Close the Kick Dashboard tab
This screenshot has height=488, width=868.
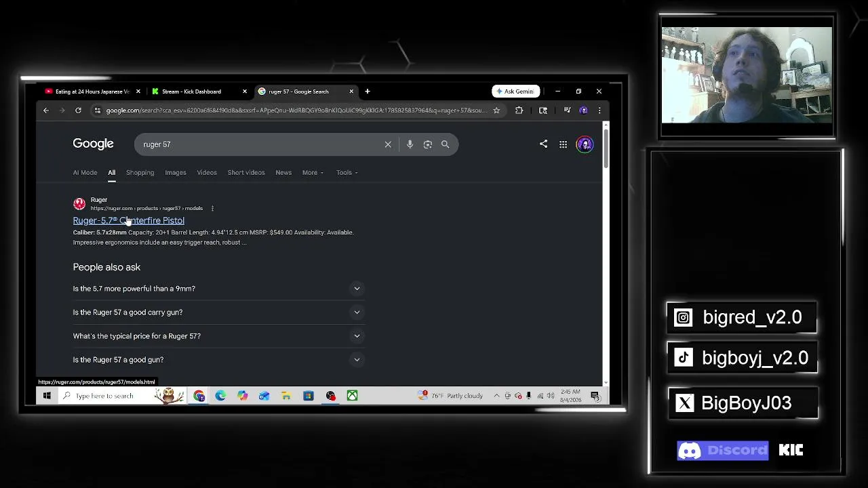pos(245,91)
